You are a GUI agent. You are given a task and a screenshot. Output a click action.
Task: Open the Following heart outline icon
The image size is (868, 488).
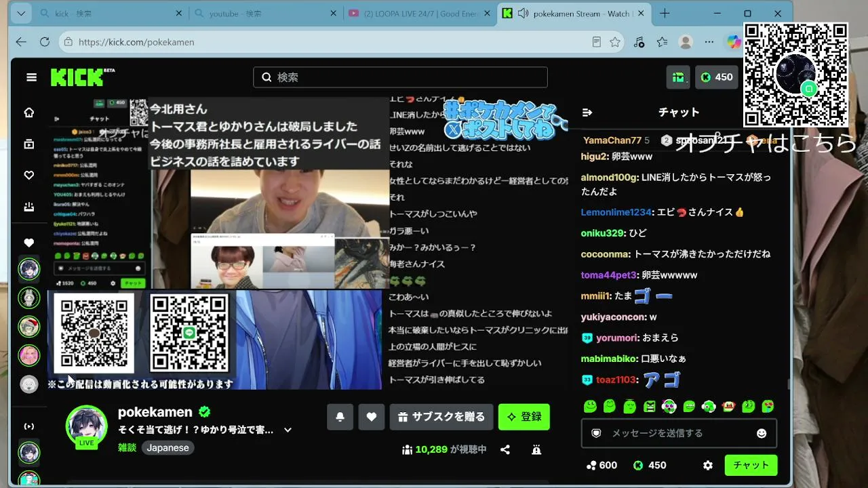pos(29,176)
